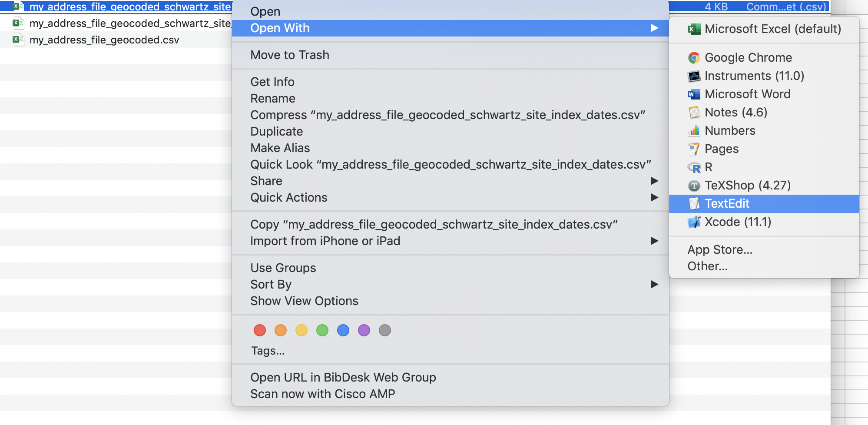Click the Pages app icon
Image resolution: width=868 pixels, height=425 pixels.
click(x=694, y=149)
